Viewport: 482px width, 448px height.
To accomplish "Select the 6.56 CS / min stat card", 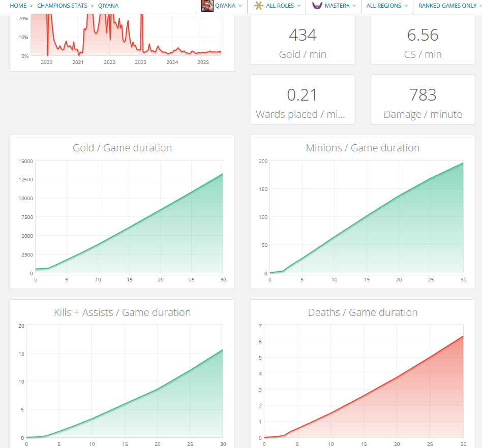I will (423, 40).
